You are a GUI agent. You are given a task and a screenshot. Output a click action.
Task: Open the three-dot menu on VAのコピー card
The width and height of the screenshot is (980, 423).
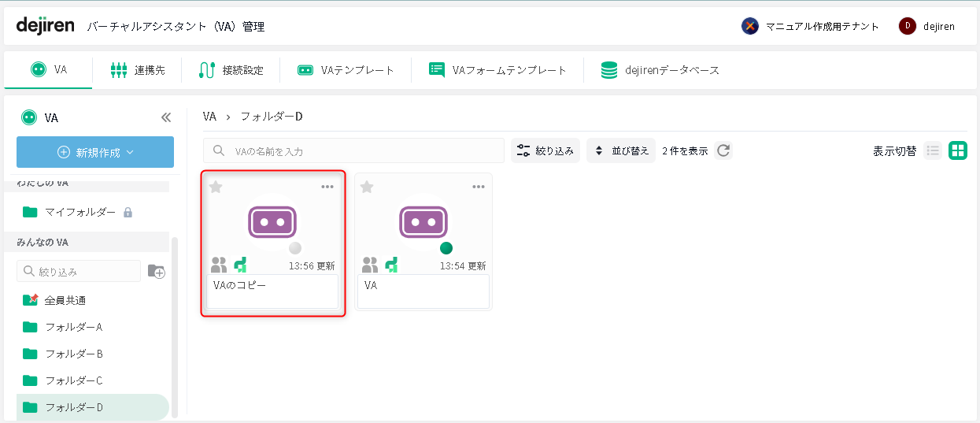click(327, 187)
